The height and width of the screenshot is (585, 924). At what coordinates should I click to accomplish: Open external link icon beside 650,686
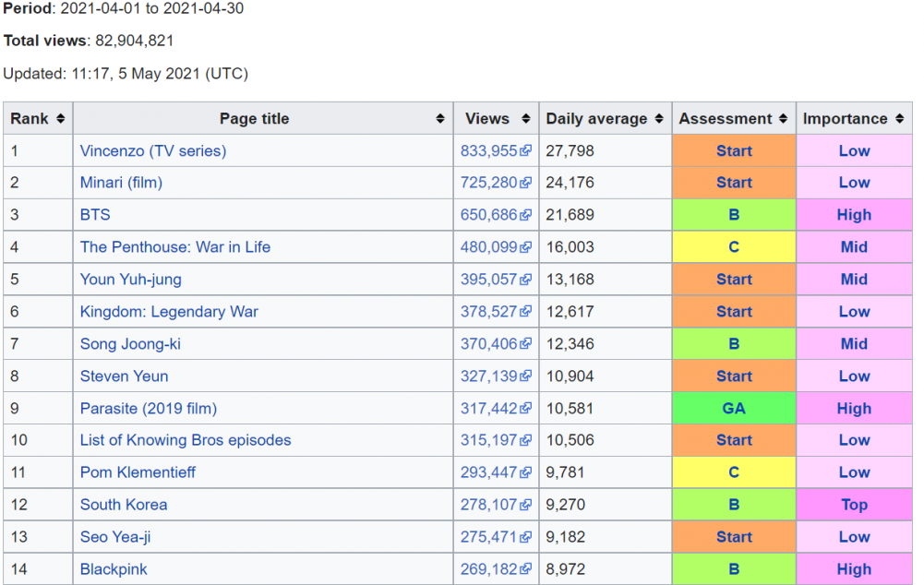(x=525, y=215)
